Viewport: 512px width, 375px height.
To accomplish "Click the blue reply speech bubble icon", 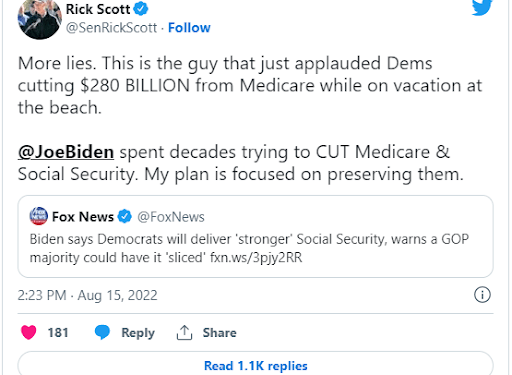I will [102, 332].
